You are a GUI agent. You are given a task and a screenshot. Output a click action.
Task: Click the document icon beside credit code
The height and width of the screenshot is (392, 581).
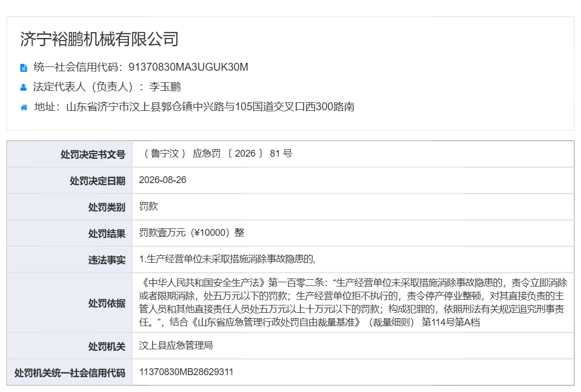pos(23,68)
